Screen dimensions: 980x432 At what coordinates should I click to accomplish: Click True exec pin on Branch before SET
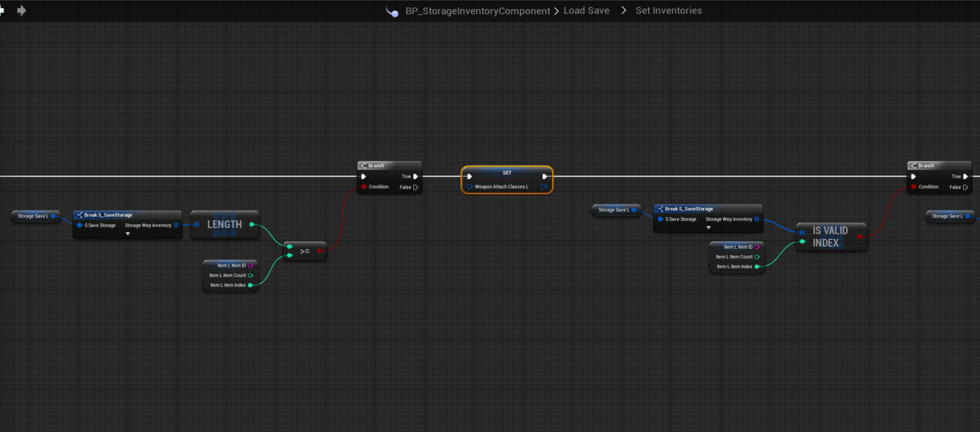tap(415, 176)
